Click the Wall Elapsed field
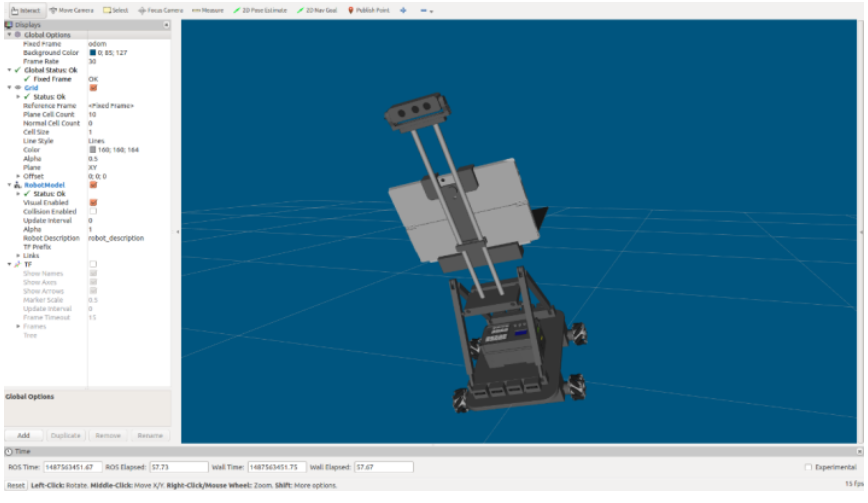This screenshot has width=868, height=503. (384, 468)
